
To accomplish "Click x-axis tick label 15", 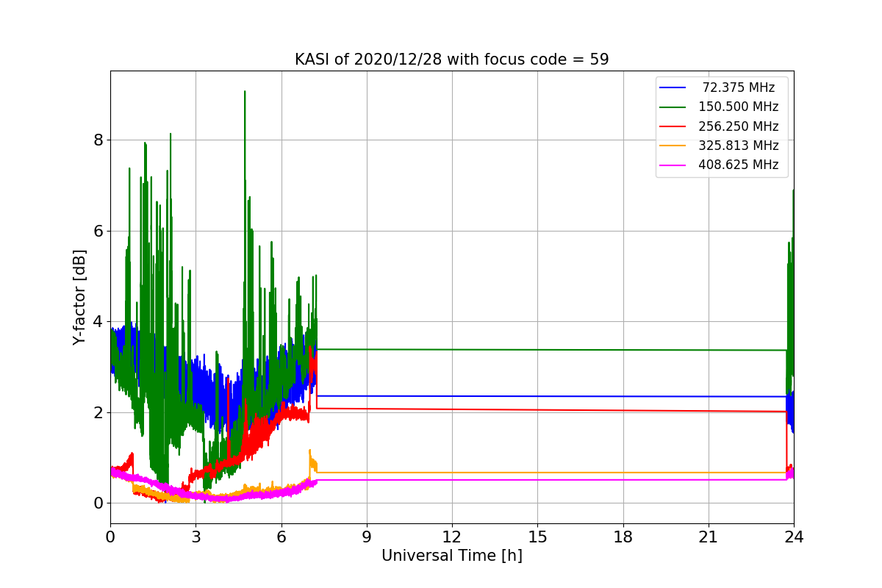I will click(x=537, y=537).
